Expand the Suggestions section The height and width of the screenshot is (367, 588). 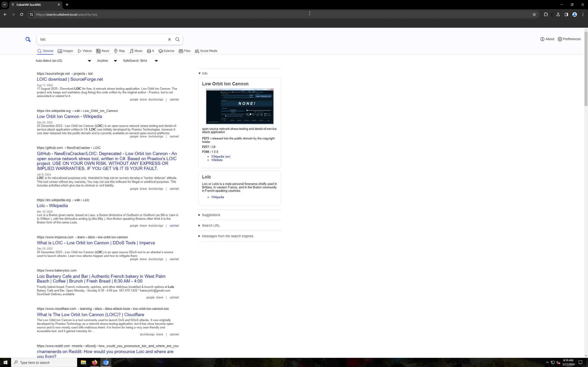(210, 215)
